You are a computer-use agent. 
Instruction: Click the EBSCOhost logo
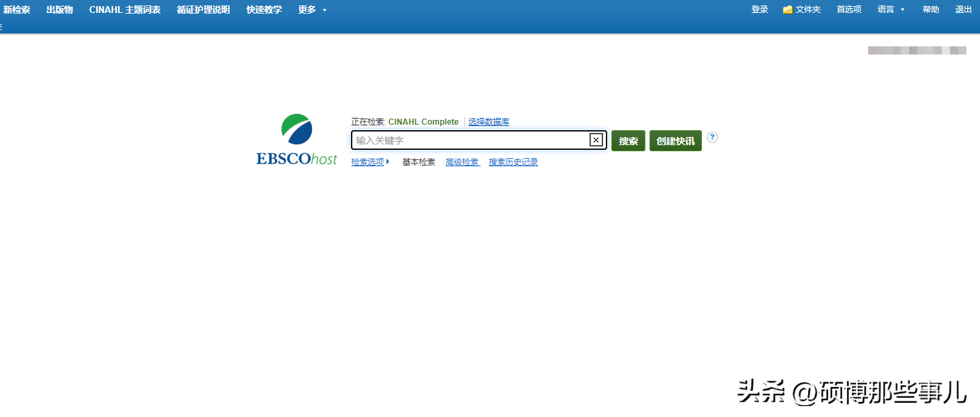tap(296, 140)
